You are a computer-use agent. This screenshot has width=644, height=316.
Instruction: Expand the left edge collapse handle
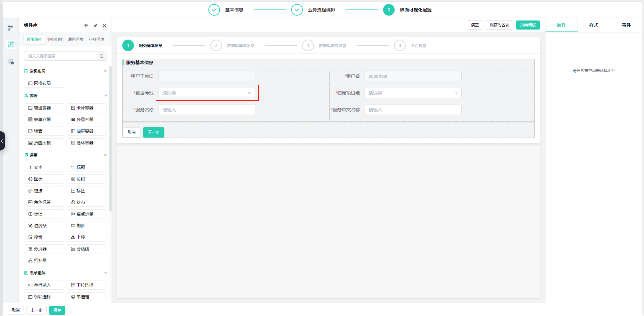(x=2, y=141)
